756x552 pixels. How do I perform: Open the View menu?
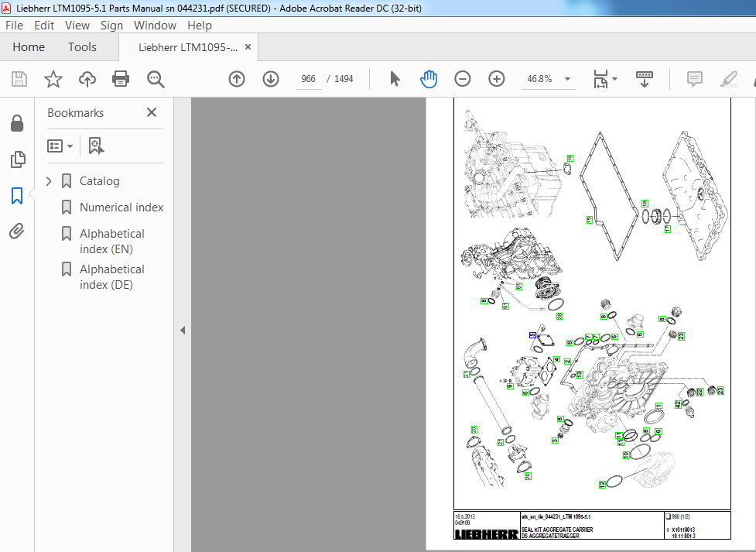(x=77, y=25)
